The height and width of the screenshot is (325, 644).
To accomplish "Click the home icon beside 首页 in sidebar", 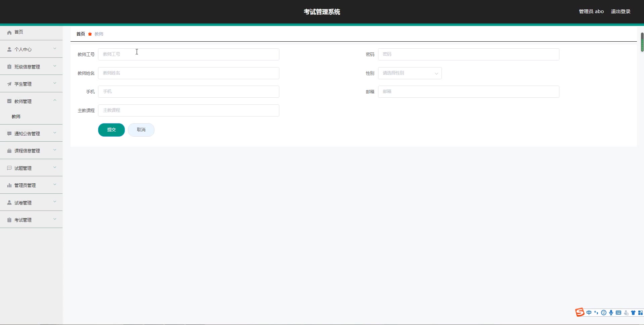I will pos(9,33).
